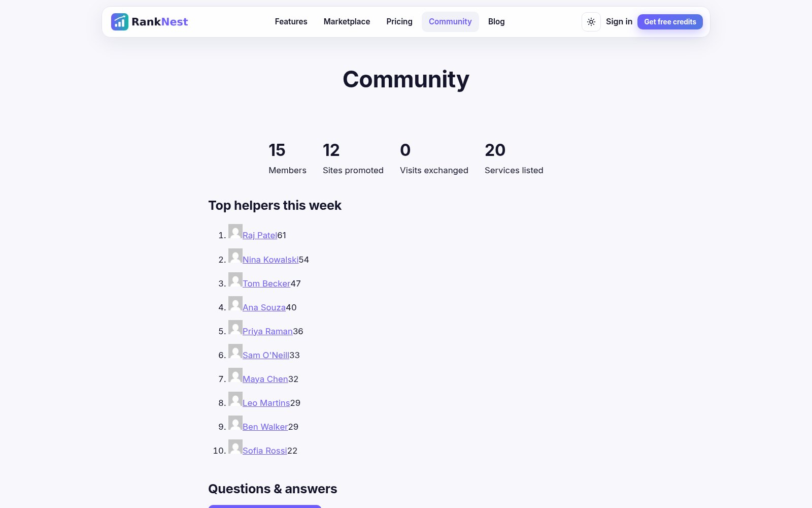Select Sofia Rossi's avatar image
This screenshot has width=812, height=508.
pos(235,447)
